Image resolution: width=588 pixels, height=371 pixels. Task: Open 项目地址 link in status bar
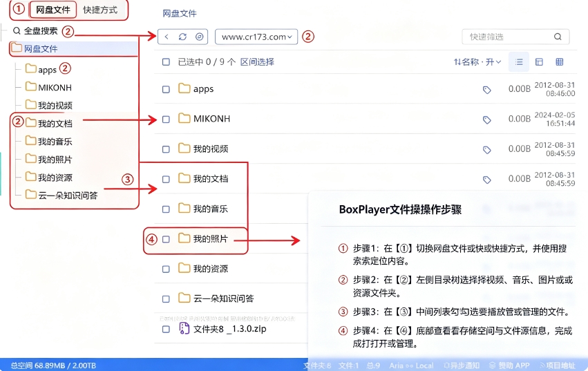click(557, 365)
